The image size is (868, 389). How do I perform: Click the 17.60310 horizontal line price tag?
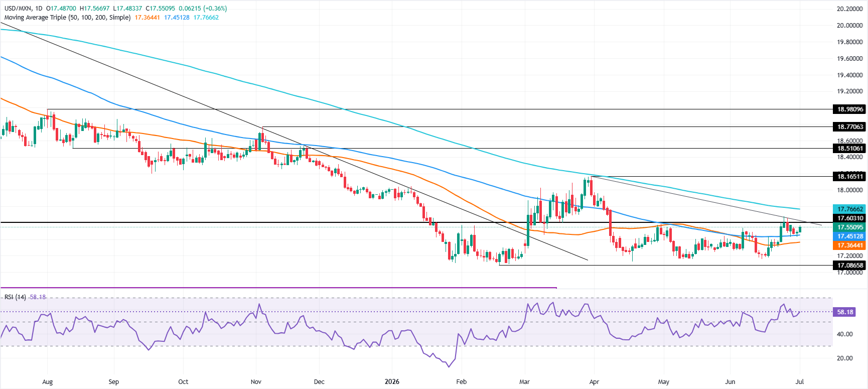(x=850, y=218)
